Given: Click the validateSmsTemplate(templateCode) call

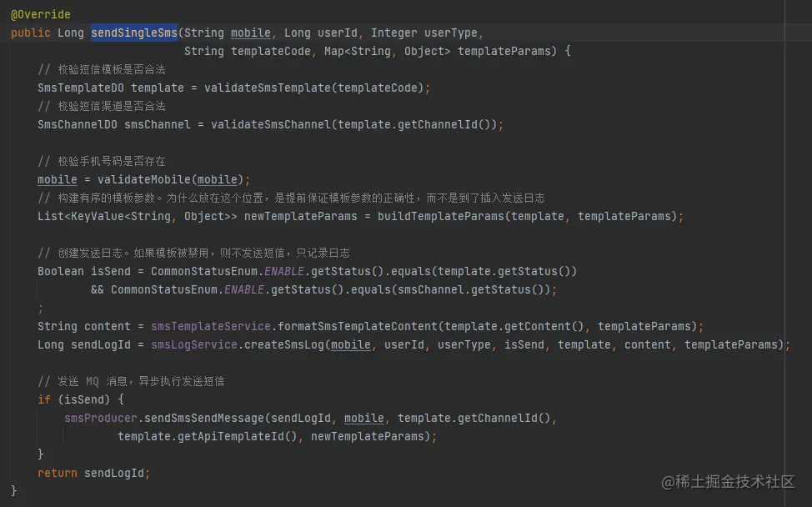Looking at the screenshot, I should (x=313, y=88).
